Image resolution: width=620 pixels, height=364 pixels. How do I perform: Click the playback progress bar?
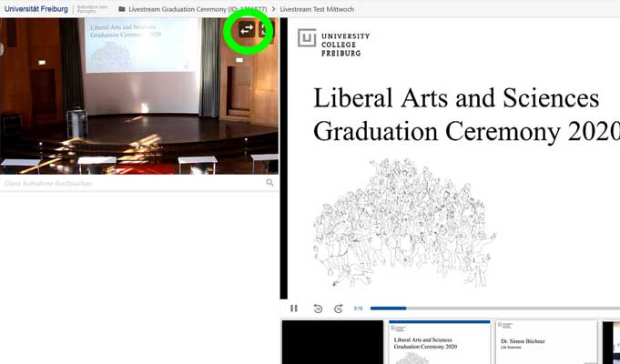(x=495, y=308)
